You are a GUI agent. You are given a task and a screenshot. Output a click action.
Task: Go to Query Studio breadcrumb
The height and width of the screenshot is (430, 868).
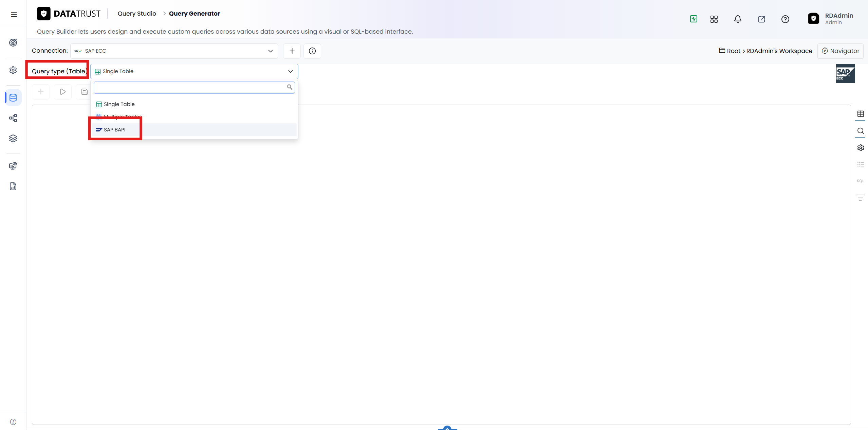pyautogui.click(x=137, y=14)
